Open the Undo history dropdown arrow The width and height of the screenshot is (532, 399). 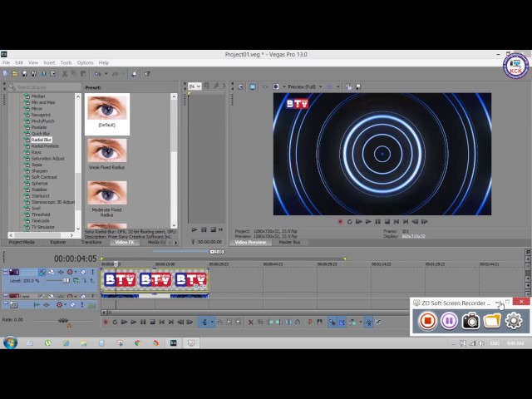click(x=106, y=73)
